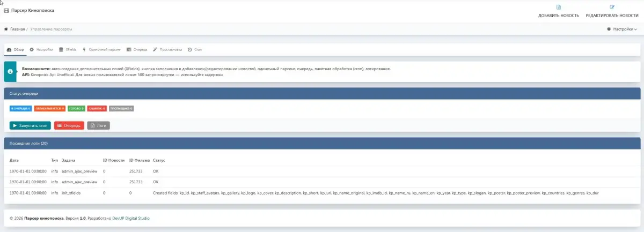Open the gray Логи button

98,125
